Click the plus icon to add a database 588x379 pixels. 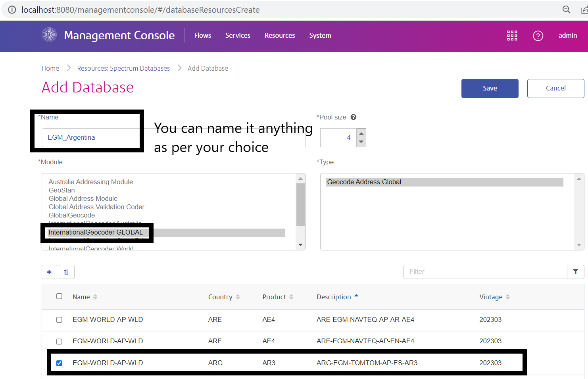click(x=49, y=272)
